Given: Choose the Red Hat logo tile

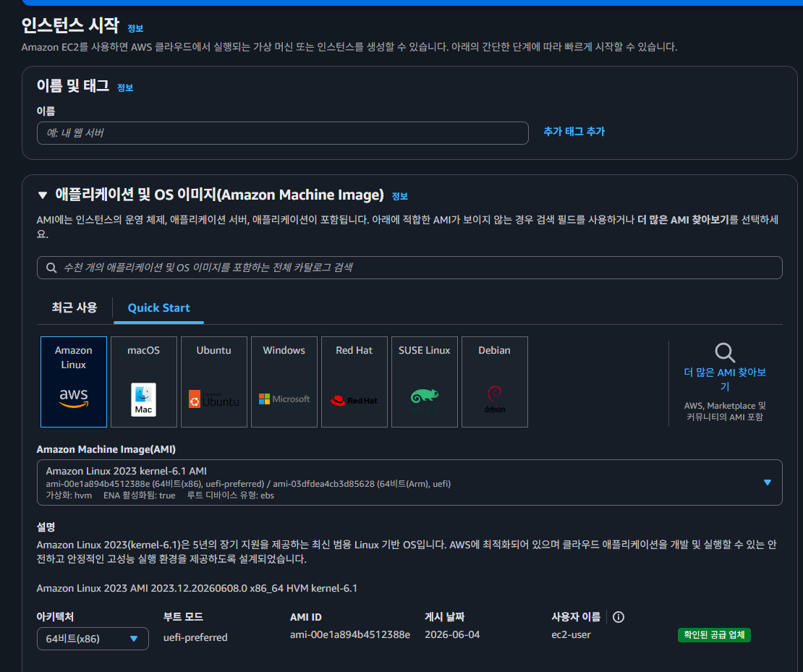Looking at the screenshot, I should (354, 382).
